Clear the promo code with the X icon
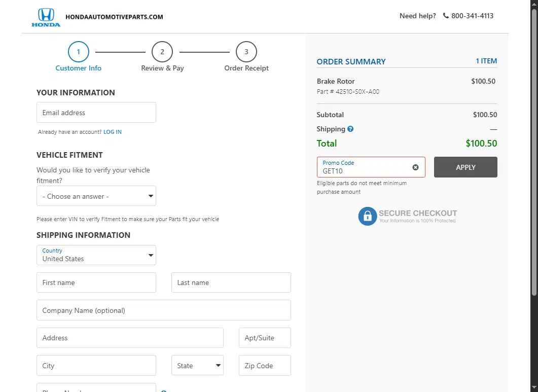Screen dimensions: 538x392 coord(415,167)
